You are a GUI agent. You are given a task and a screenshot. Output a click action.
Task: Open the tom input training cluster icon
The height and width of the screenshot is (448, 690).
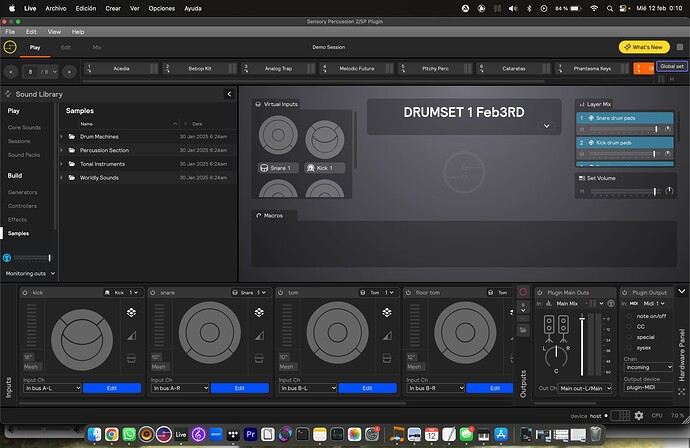pyautogui.click(x=387, y=312)
